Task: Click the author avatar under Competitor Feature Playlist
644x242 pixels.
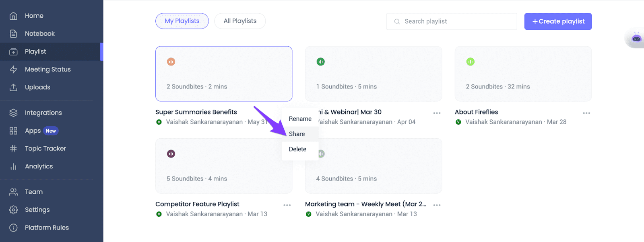Action: pyautogui.click(x=159, y=214)
